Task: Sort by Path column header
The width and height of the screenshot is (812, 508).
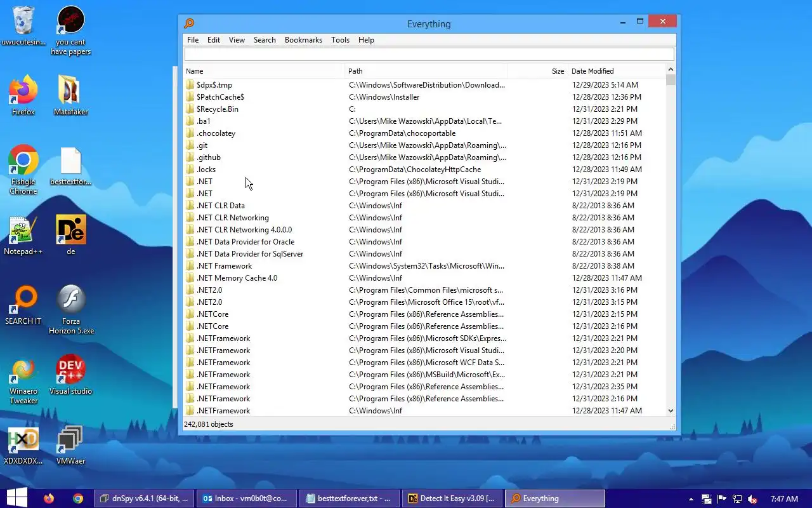Action: tap(426, 71)
